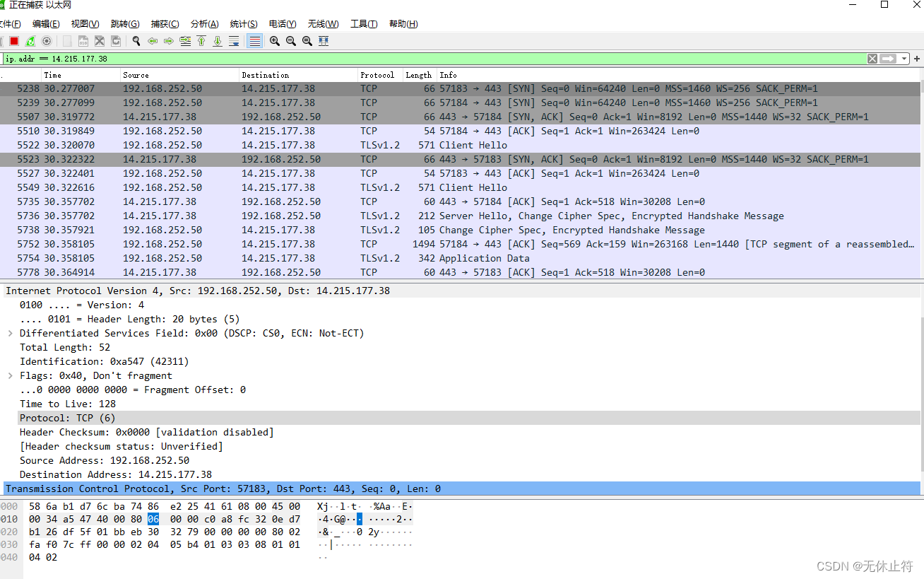Expand Flags: 0x40 Don't fragment row

click(10, 375)
